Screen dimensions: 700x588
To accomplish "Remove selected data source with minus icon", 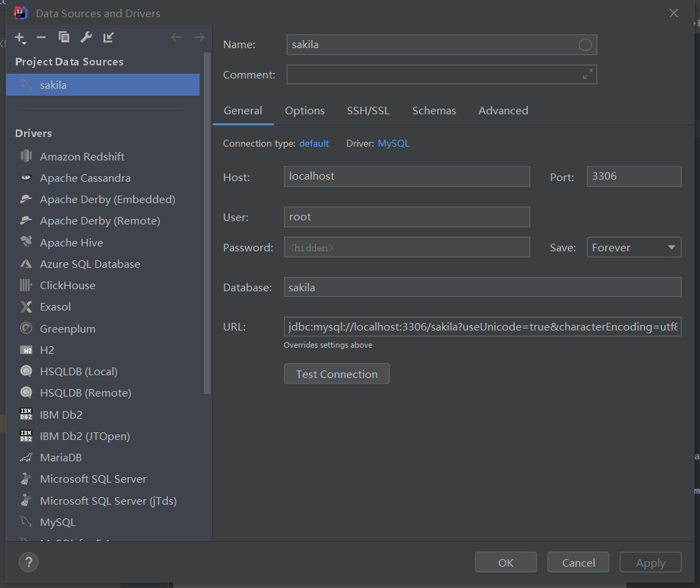I will coord(41,37).
